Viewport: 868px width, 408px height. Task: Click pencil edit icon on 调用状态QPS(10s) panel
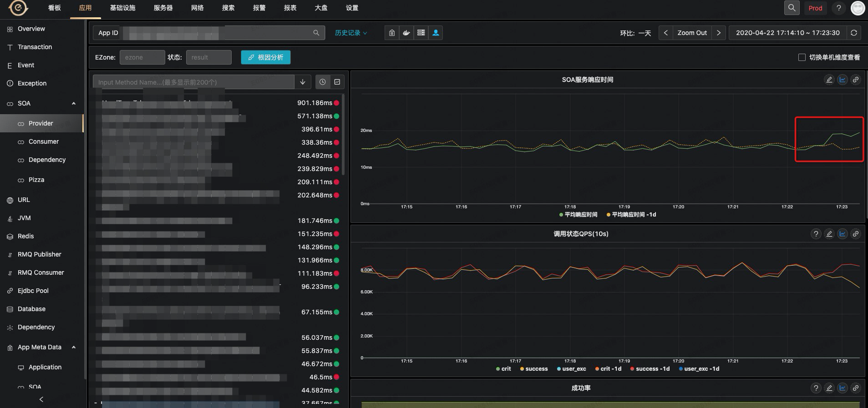point(829,234)
